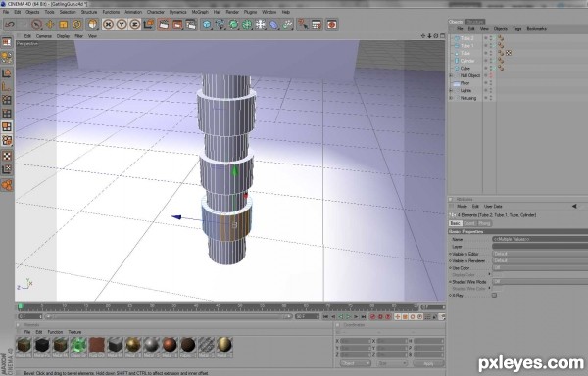Image resolution: width=588 pixels, height=376 pixels.
Task: Toggle the Z axis lock
Action: tap(134, 24)
